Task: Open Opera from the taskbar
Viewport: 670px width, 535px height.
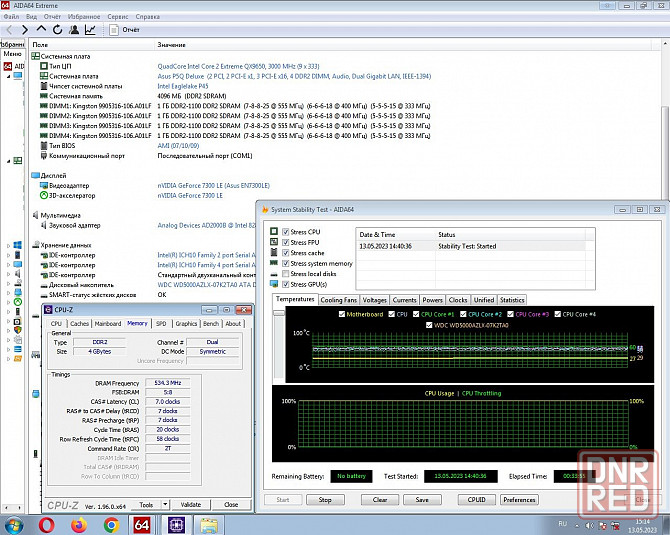Action: point(46,525)
